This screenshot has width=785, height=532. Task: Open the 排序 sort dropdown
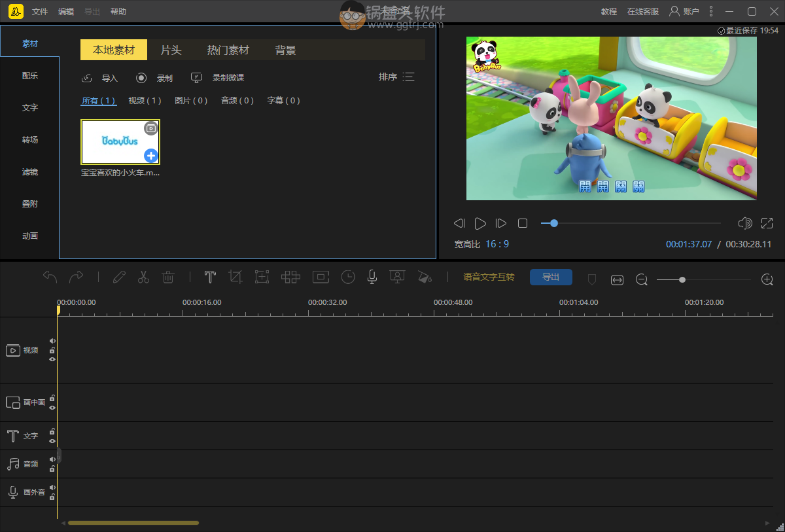coord(396,77)
